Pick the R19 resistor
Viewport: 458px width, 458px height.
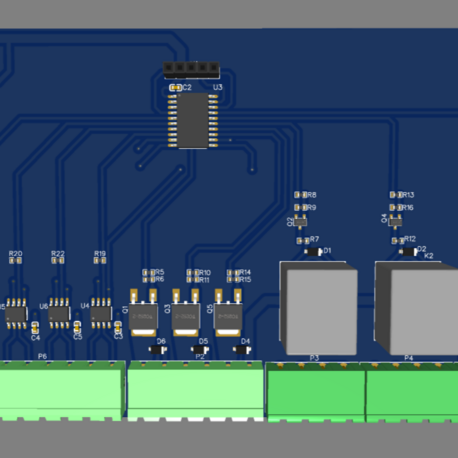(x=100, y=260)
